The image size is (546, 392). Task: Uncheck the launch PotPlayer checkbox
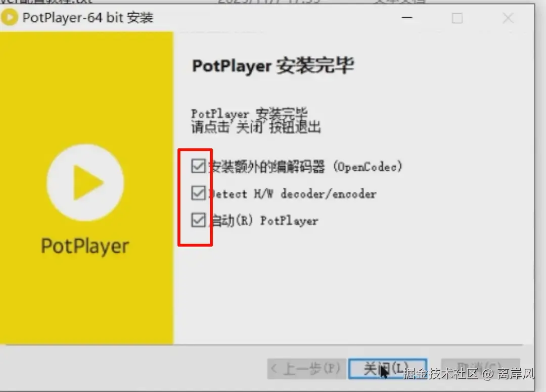click(199, 220)
